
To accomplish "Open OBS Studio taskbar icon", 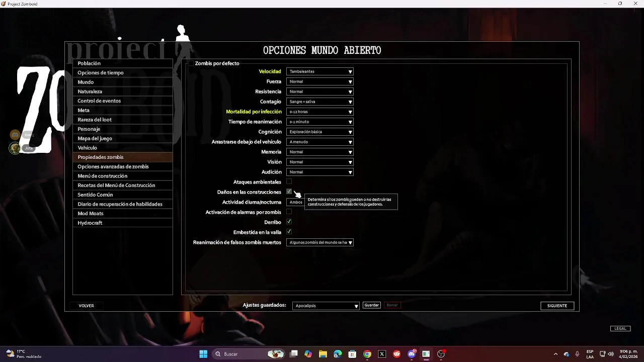I will point(441,354).
